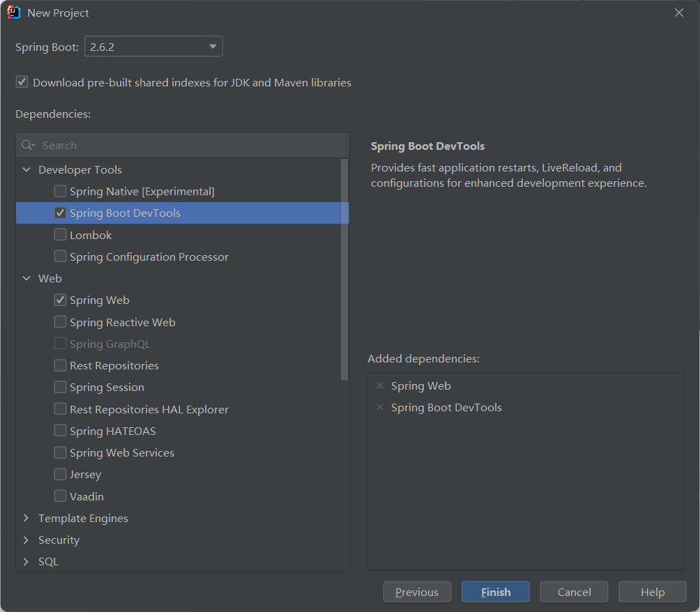Enable Spring Session
This screenshot has height=612, width=700.
[60, 387]
